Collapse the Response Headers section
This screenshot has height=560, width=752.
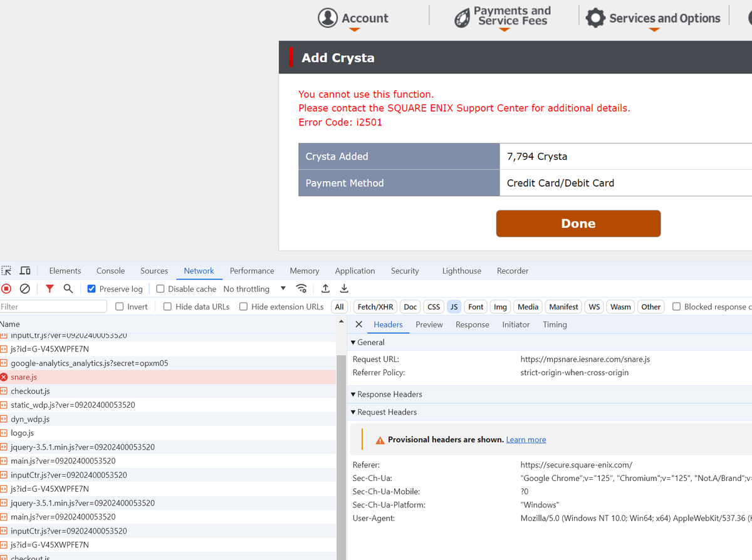353,395
